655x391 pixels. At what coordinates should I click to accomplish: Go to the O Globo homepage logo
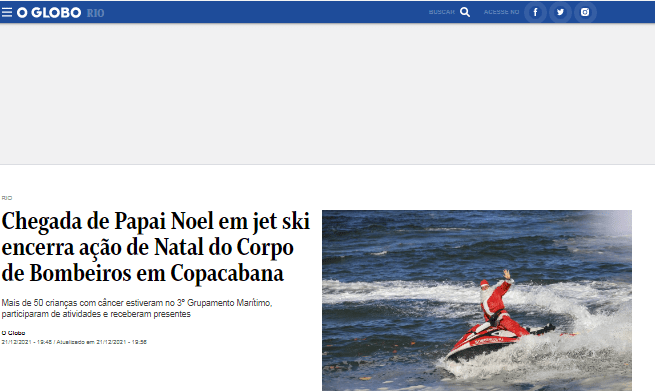click(49, 13)
